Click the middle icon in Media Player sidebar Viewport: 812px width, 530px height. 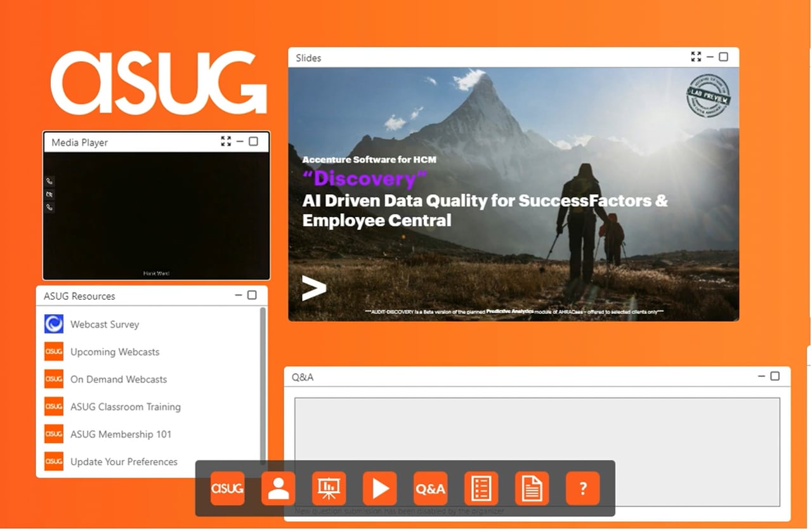(49, 194)
